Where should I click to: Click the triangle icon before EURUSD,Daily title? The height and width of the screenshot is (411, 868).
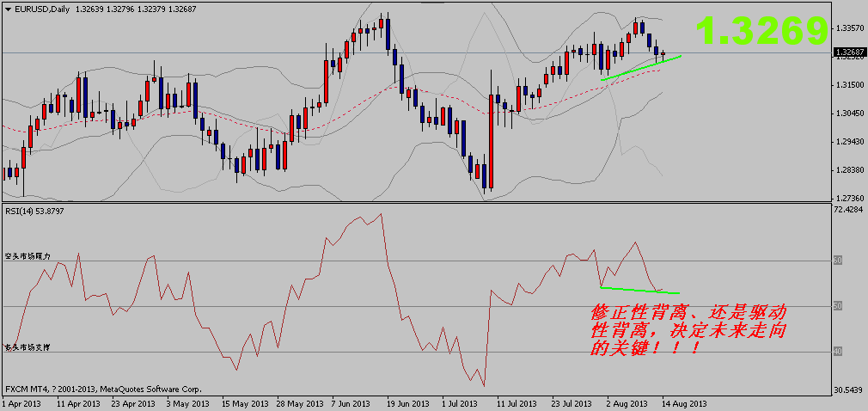point(8,9)
